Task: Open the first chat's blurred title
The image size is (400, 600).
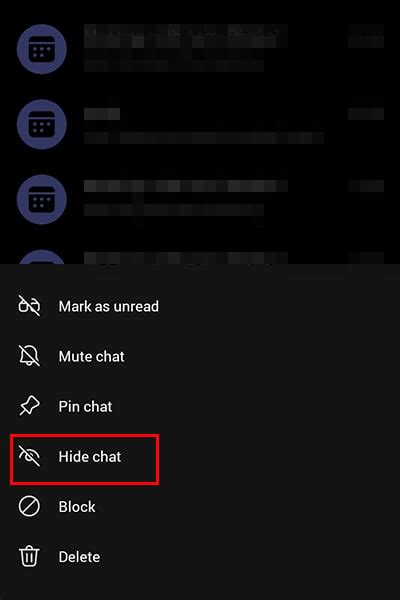Action: click(186, 36)
